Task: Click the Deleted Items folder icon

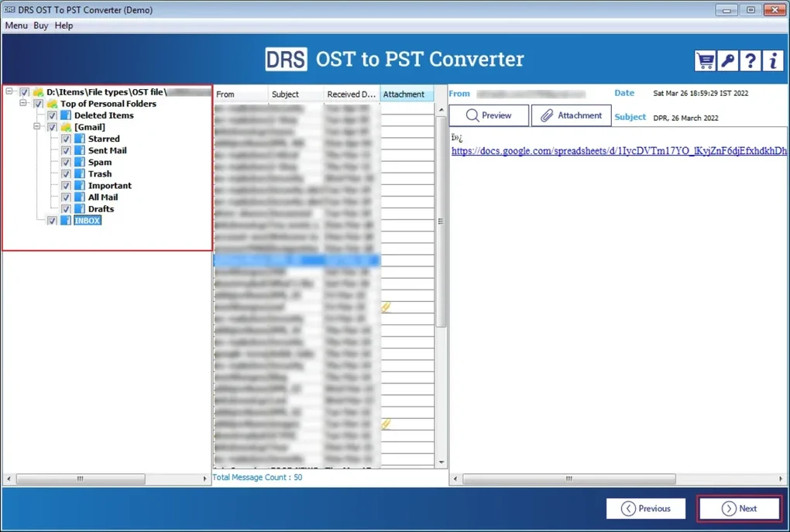Action: [66, 115]
